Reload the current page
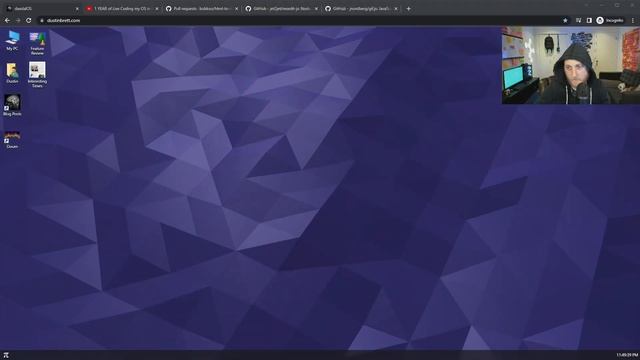 pyautogui.click(x=29, y=20)
